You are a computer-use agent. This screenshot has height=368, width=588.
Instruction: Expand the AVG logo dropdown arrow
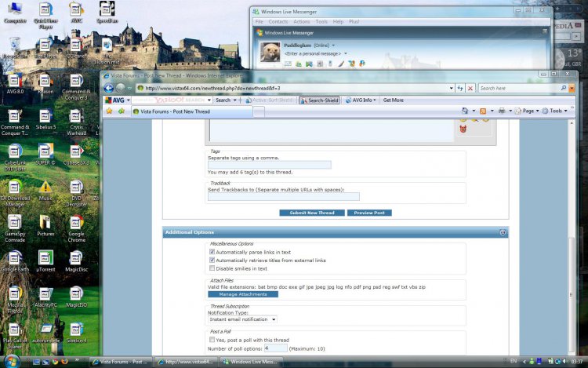click(129, 100)
